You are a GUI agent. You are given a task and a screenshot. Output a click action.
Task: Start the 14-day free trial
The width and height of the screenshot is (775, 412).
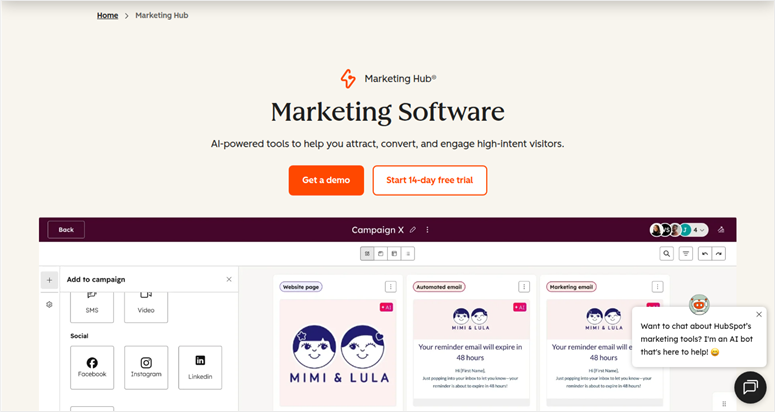click(430, 180)
